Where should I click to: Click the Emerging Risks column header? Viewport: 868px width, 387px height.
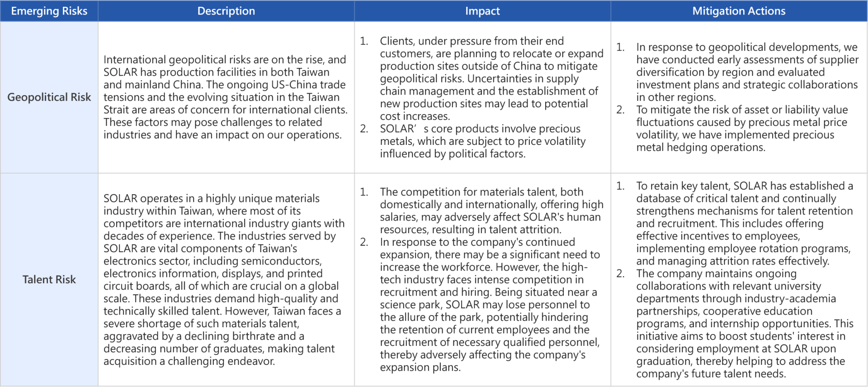(49, 11)
